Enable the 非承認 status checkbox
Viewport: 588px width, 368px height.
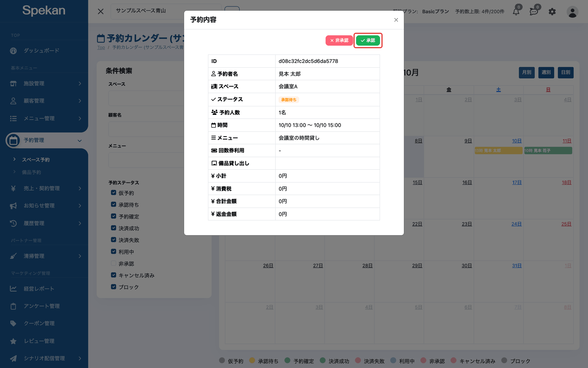(x=114, y=263)
